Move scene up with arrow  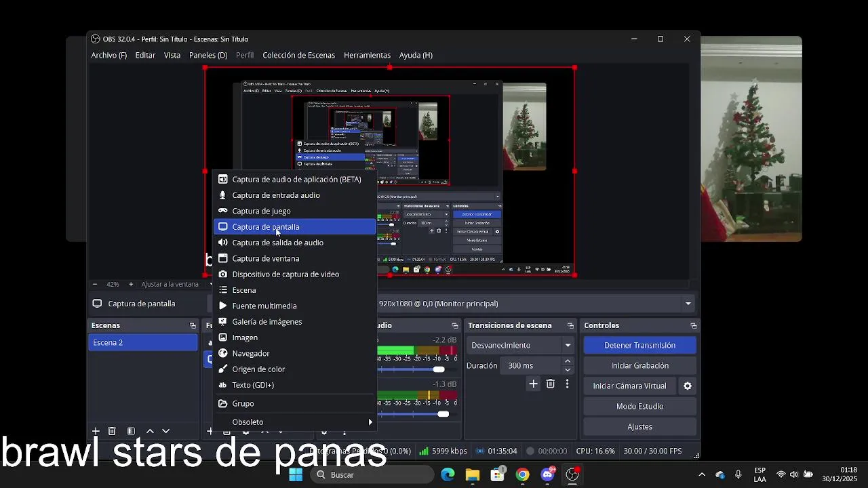click(150, 431)
